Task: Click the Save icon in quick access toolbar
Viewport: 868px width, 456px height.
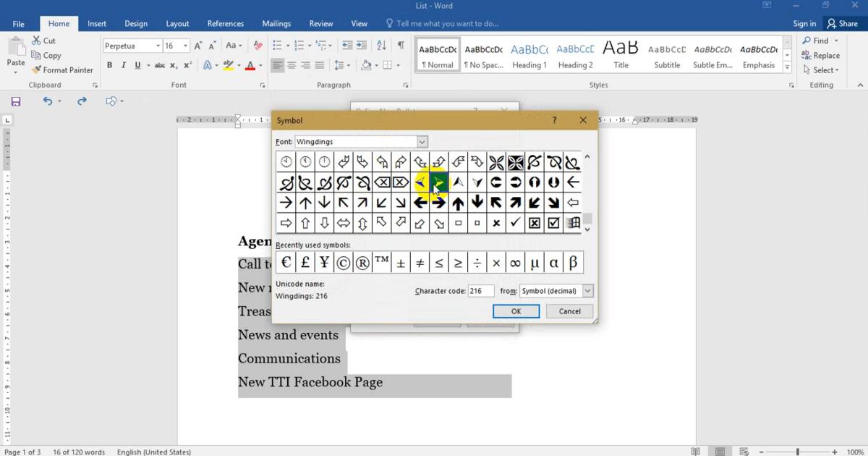Action: coord(16,101)
